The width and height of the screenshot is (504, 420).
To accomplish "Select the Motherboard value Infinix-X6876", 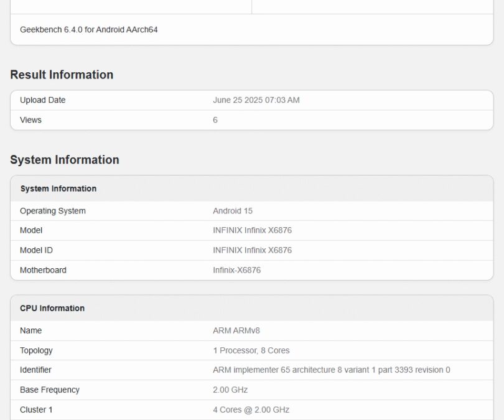I will pyautogui.click(x=236, y=270).
